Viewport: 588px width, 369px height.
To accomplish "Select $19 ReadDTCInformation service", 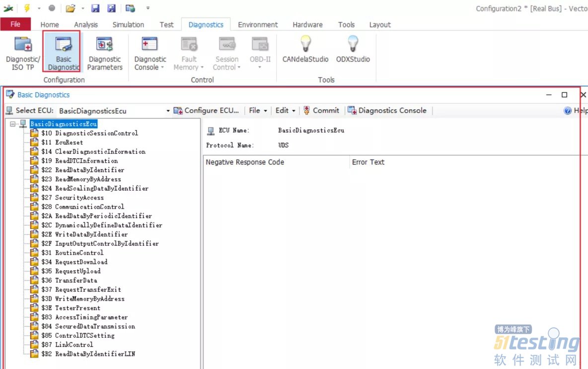I will point(79,161).
